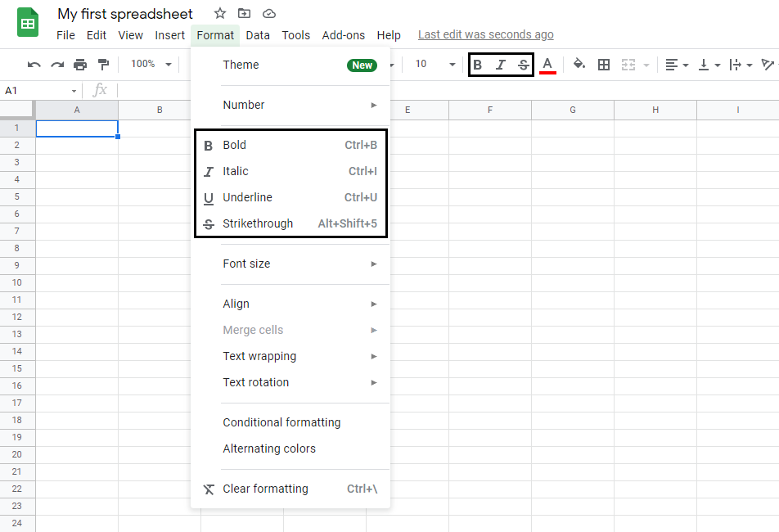
Task: Open the 'Last edit was seconds ago' link
Action: [485, 34]
